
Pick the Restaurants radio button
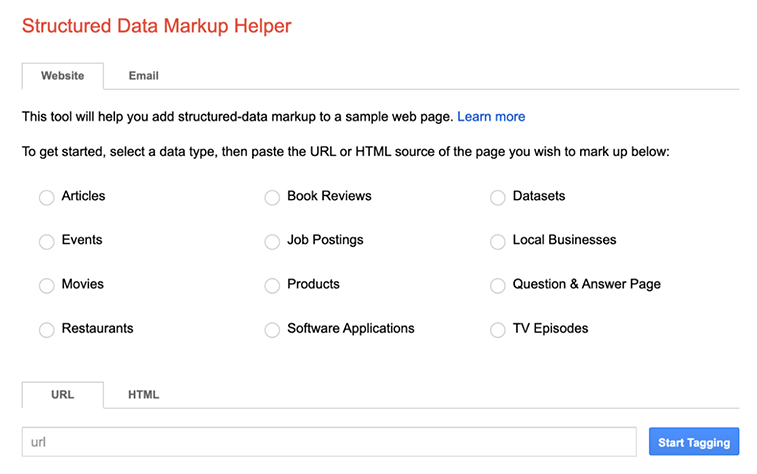click(47, 330)
